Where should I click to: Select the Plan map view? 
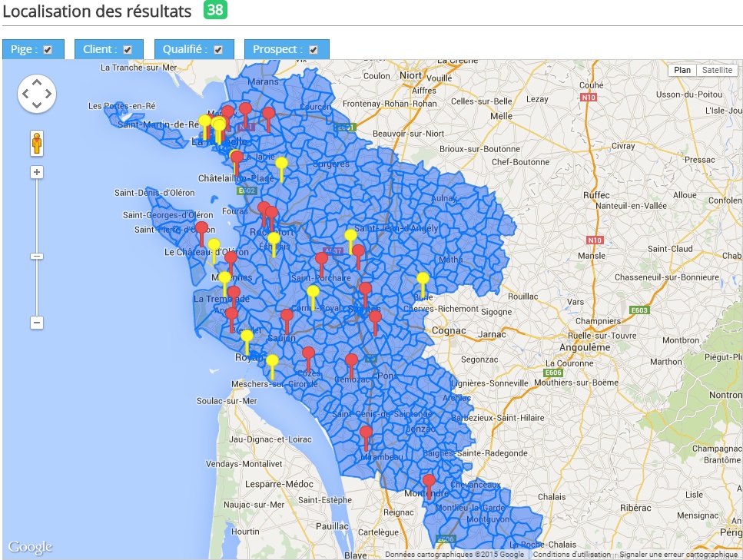(x=682, y=70)
